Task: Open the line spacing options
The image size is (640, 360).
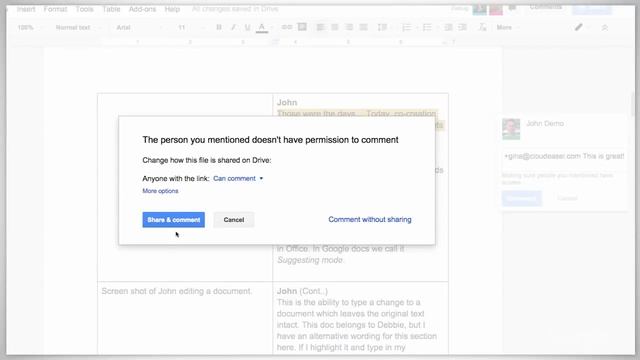Action: [x=382, y=27]
